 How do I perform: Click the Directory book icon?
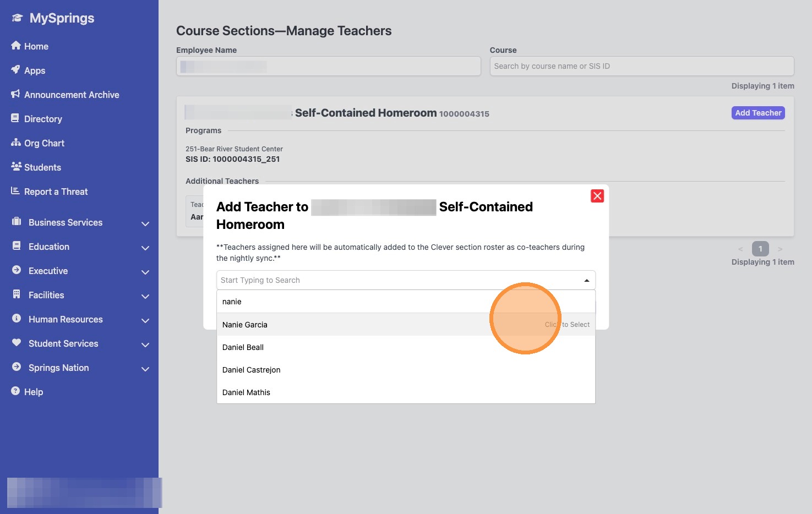(16, 118)
